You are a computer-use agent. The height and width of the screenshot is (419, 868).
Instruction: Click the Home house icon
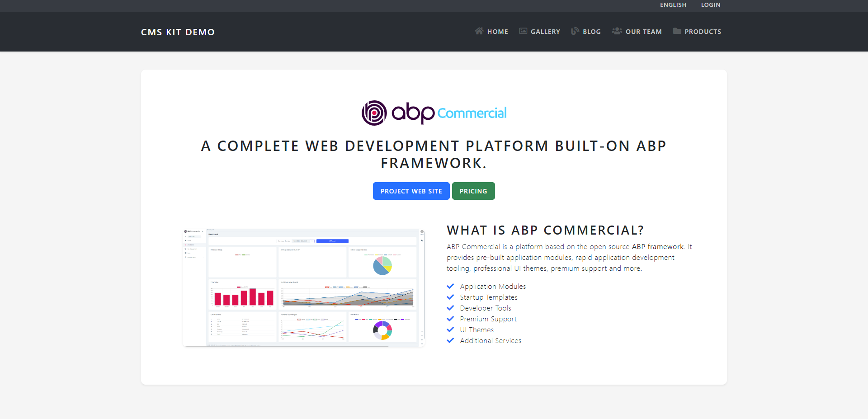pyautogui.click(x=479, y=31)
